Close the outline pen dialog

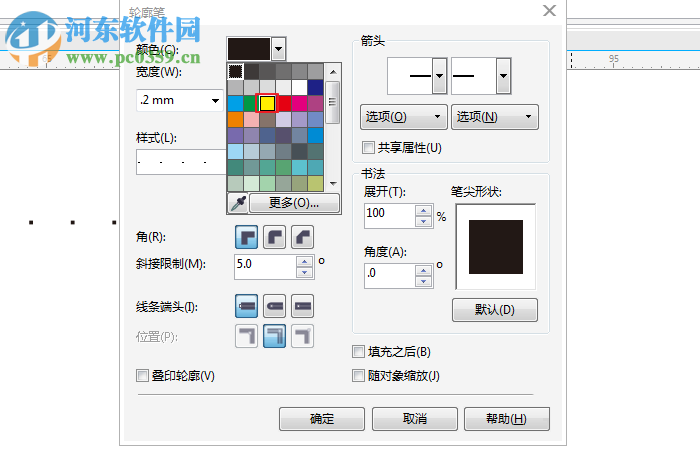tap(550, 10)
